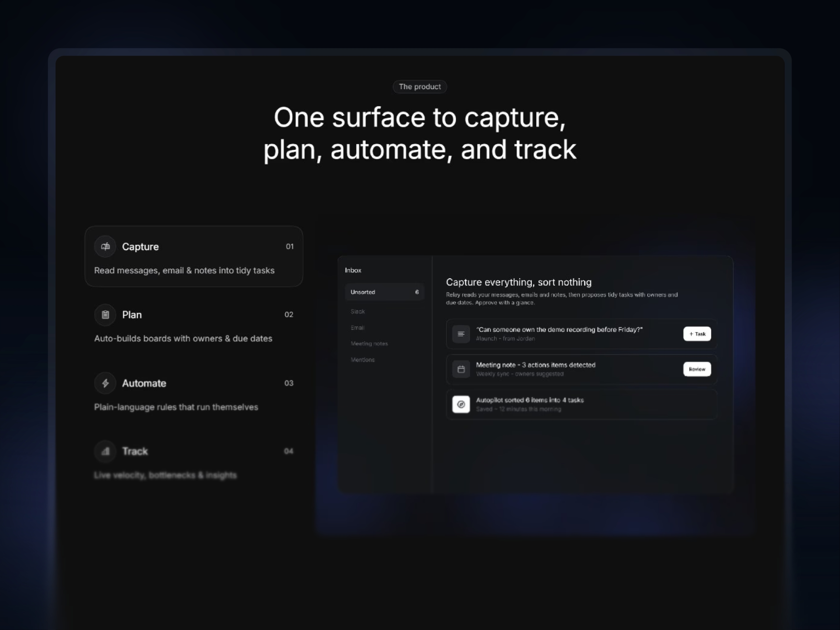Click the Inbox sidebar title
840x630 pixels.
(353, 270)
